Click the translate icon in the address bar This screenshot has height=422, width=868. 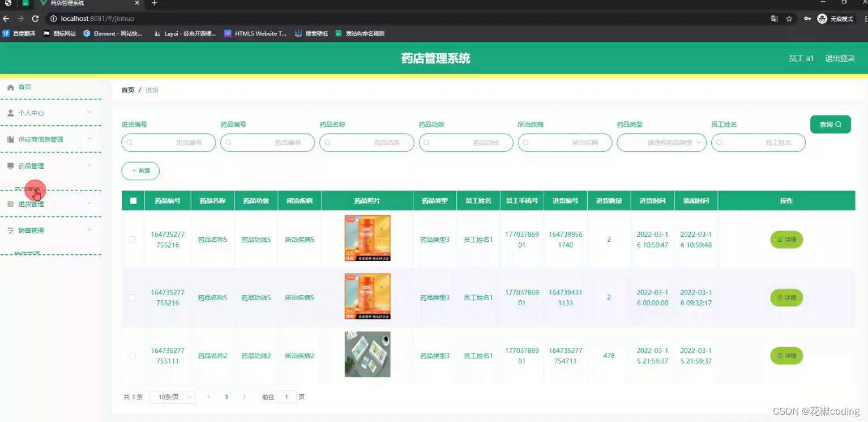coord(774,19)
